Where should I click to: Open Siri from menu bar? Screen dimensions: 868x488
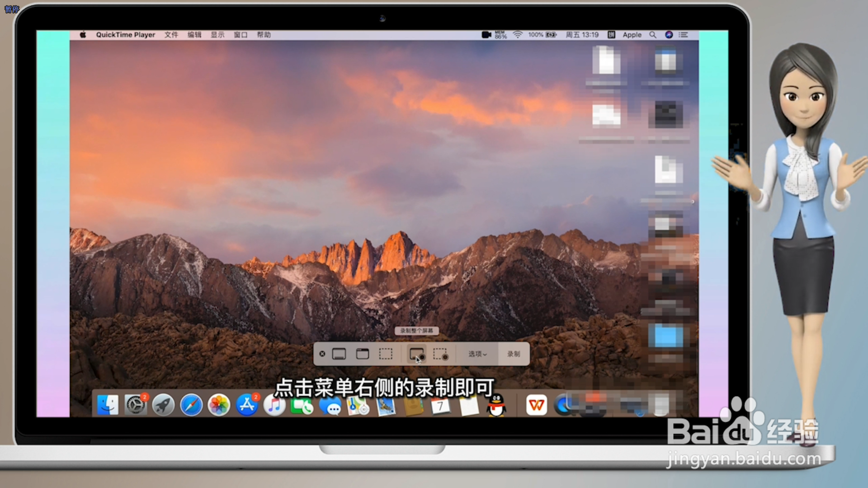point(669,35)
